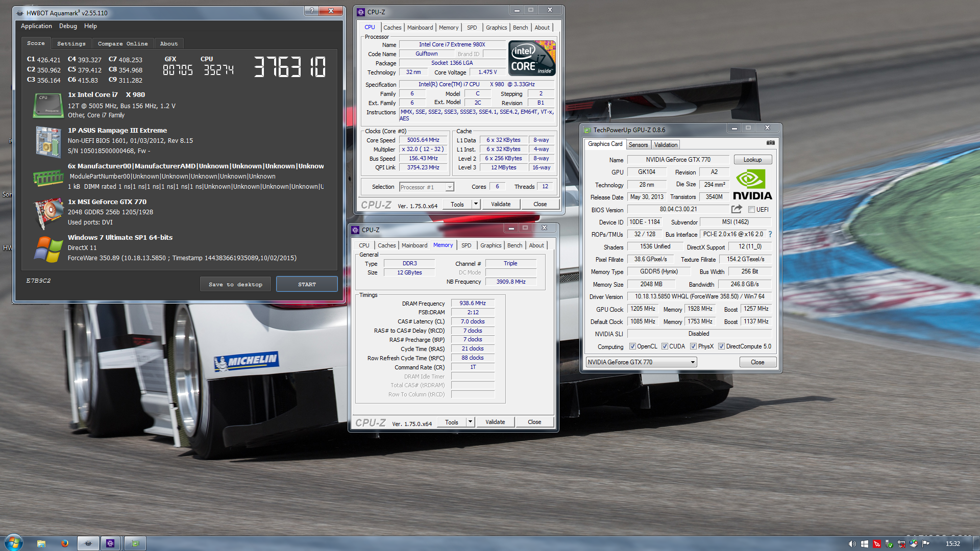Click the E7B9C2 code in Aquamark

point(38,281)
